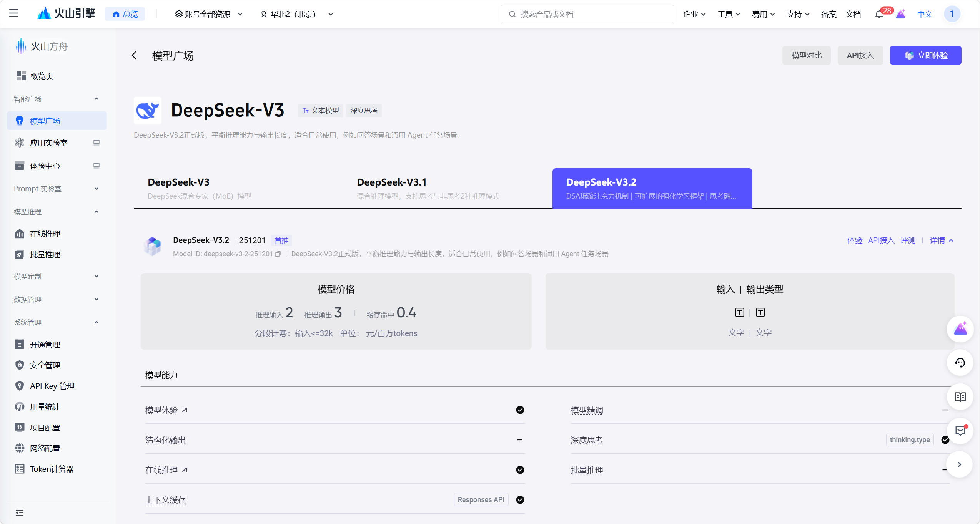This screenshot has height=524, width=980.
Task: Open the notification bell
Action: coord(879,14)
